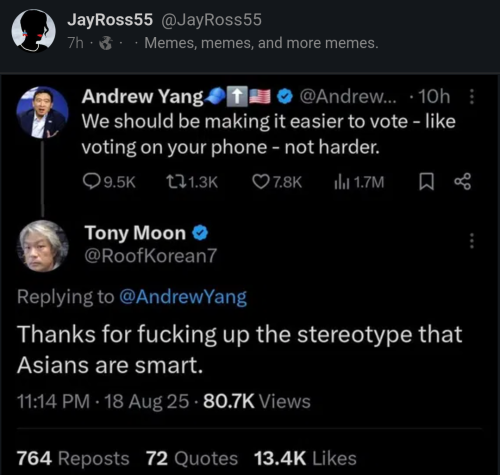Click the share icon on Yang's tweet
This screenshot has width=500, height=475.
tap(463, 182)
